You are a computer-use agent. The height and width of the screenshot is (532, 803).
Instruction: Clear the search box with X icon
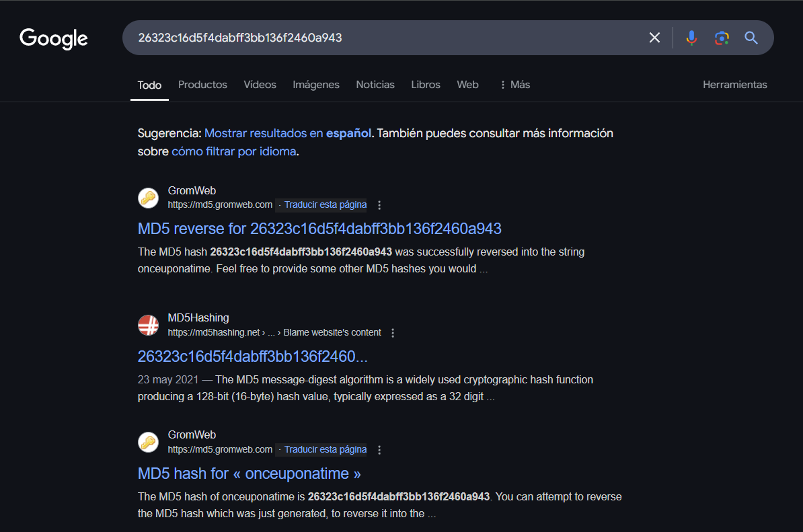tap(654, 38)
